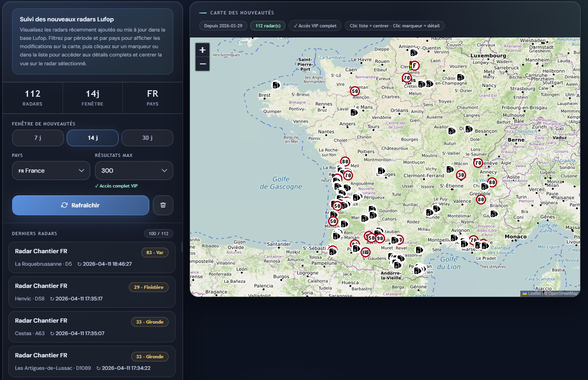Select the camera marker near Avallon

click(452, 131)
